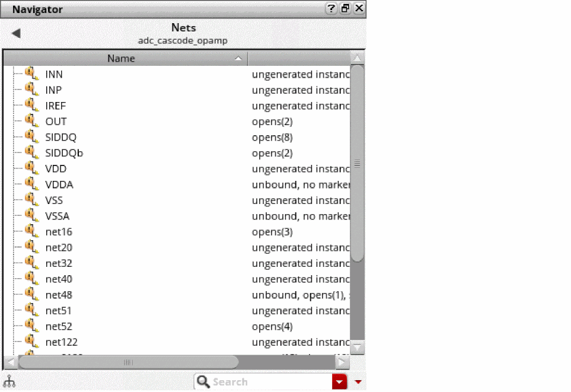Click the net20 net icon
Image resolution: width=571 pixels, height=392 pixels.
31,247
